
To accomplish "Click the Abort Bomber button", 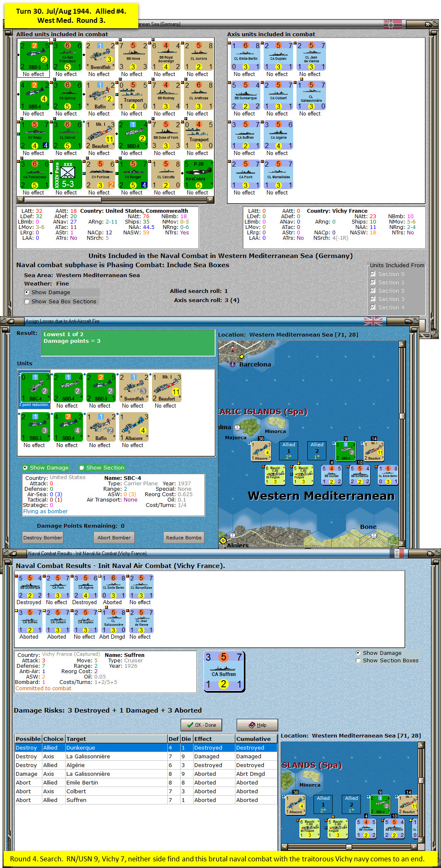I will click(114, 538).
